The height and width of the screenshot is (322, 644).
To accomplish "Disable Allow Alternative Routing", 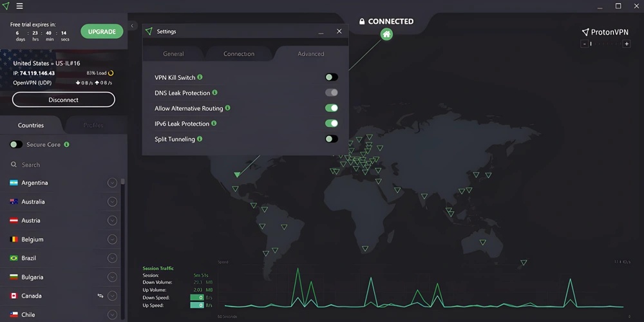I will tap(332, 108).
